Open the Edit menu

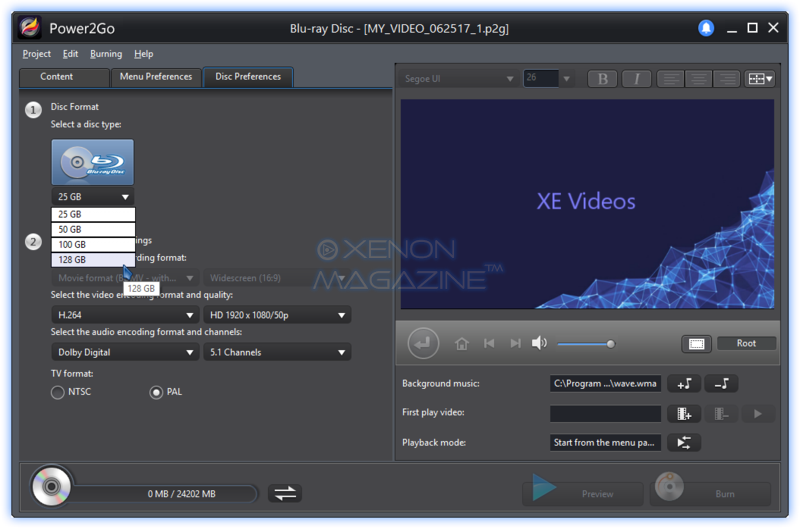(x=70, y=54)
